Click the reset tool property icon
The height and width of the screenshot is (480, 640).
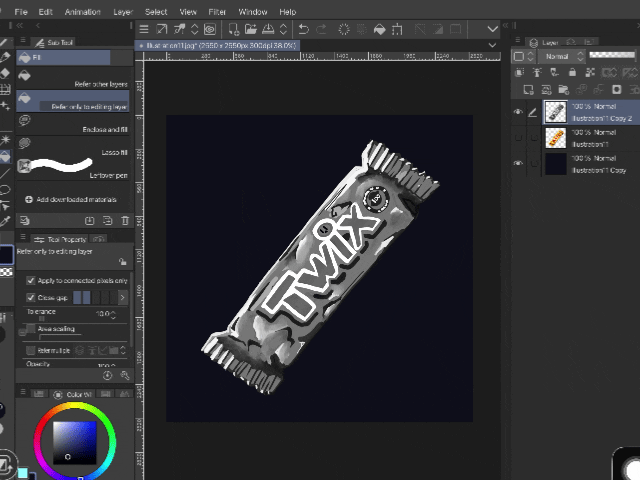pyautogui.click(x=107, y=376)
